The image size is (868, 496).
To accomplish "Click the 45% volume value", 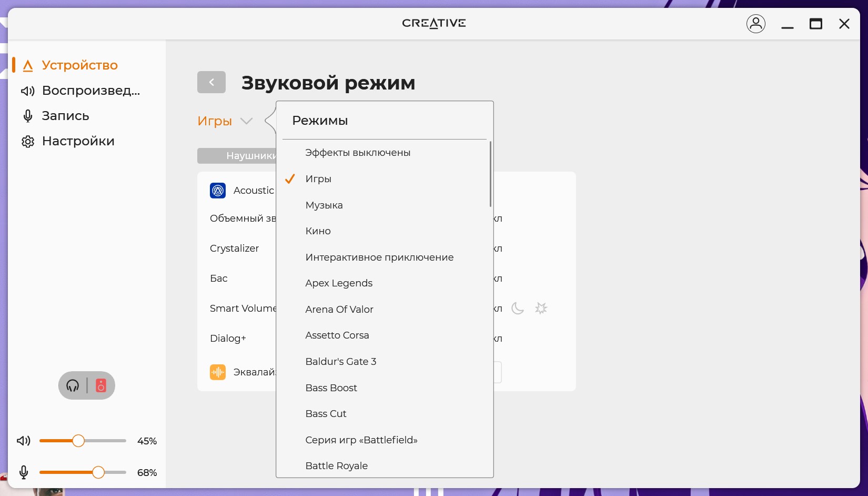I will (147, 441).
